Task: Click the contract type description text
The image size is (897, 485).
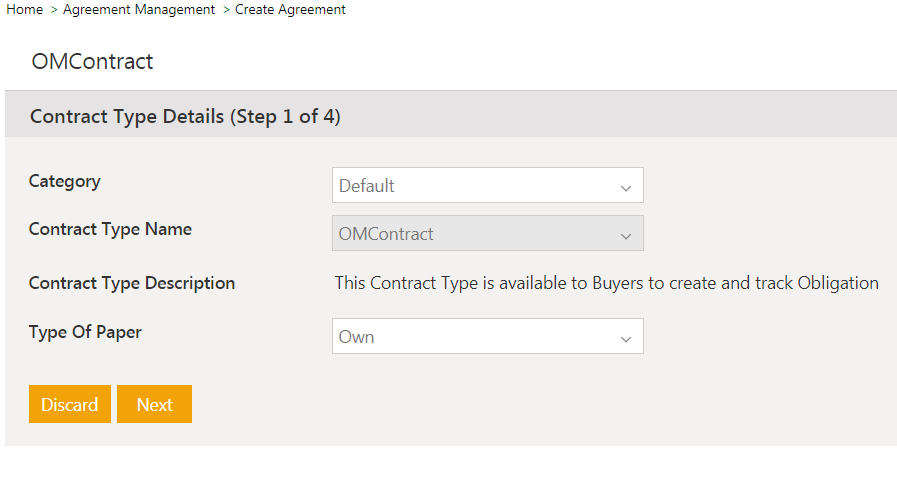Action: point(606,283)
